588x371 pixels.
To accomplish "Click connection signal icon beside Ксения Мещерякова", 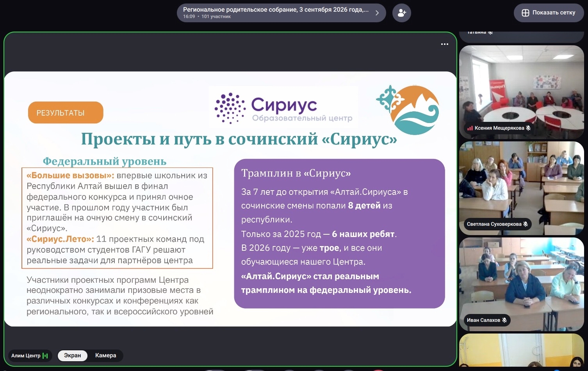I will click(470, 128).
